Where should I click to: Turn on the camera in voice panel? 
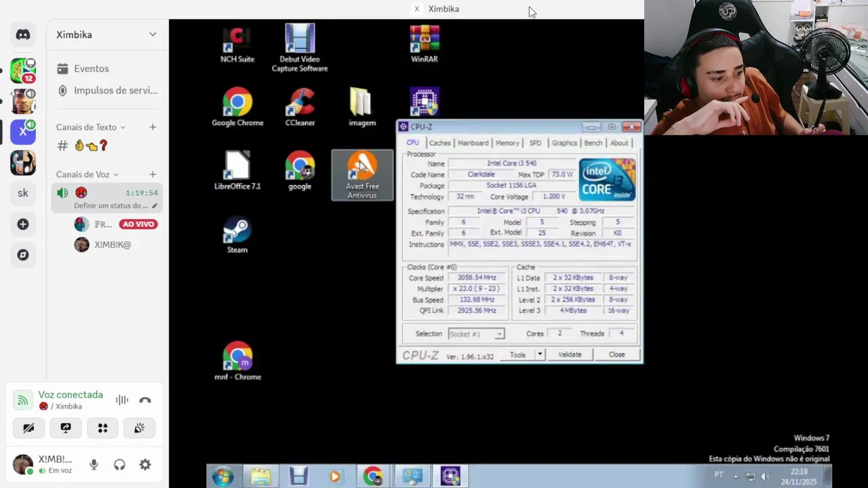coord(28,428)
